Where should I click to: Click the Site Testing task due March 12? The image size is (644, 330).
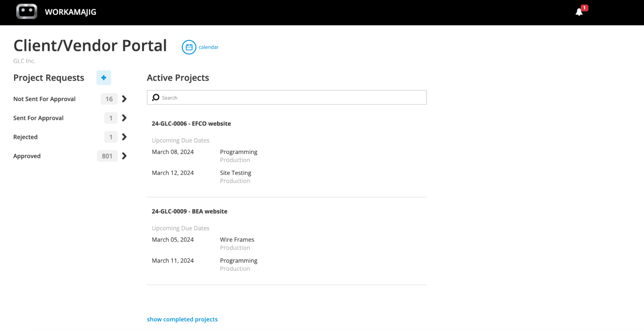point(235,173)
